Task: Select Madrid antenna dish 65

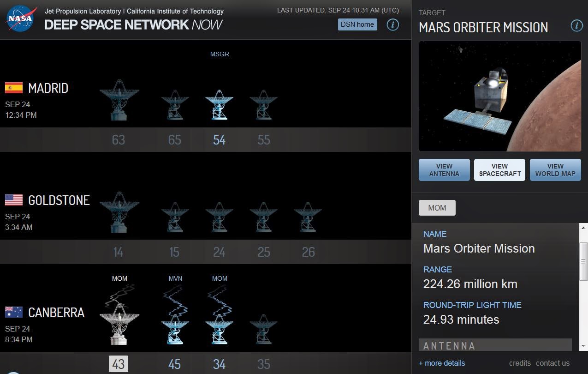Action: click(175, 105)
